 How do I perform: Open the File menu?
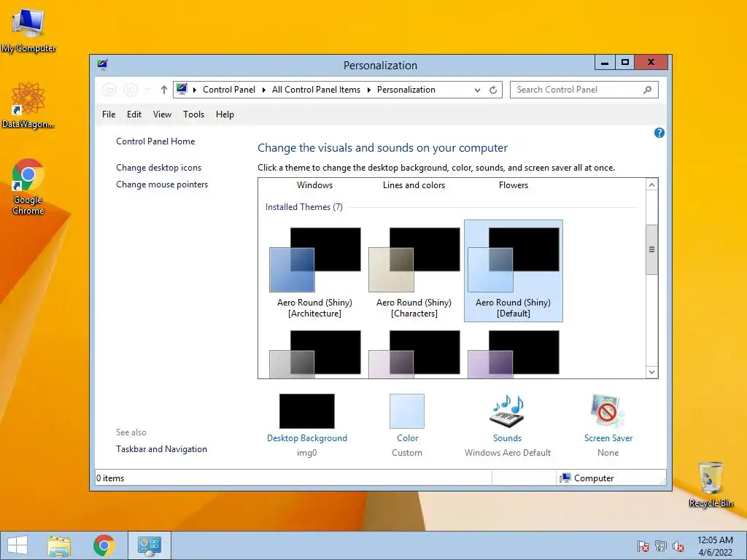109,114
